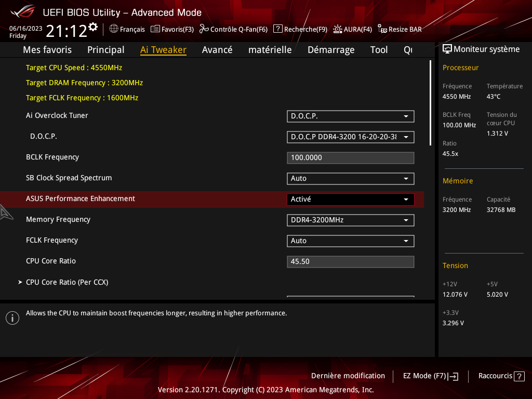
Task: Open AURA(F4) settings
Action: click(x=353, y=29)
